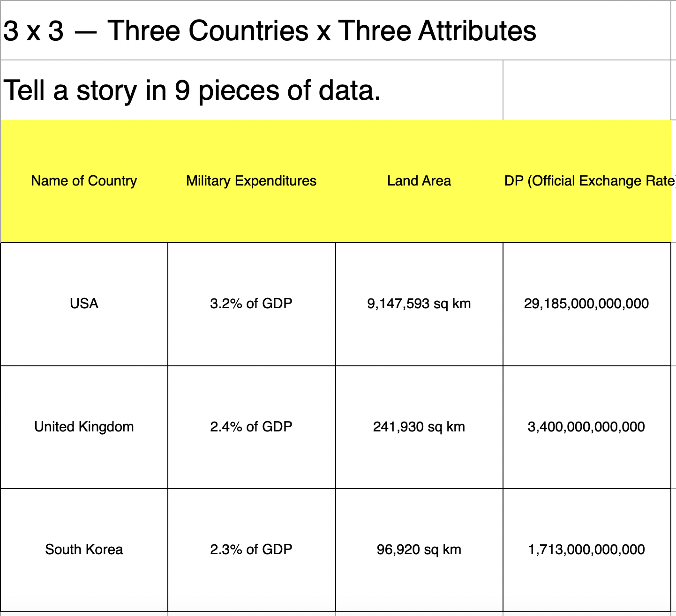Click the partial empty cell below 'South Korea'
Image resolution: width=676 pixels, height=616 pixels.
point(84,614)
